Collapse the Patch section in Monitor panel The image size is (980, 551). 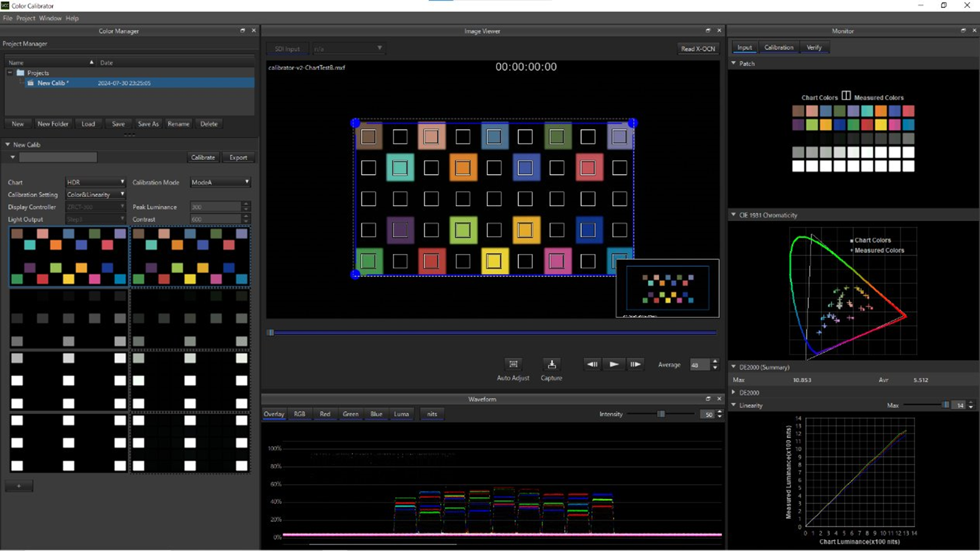tap(733, 63)
